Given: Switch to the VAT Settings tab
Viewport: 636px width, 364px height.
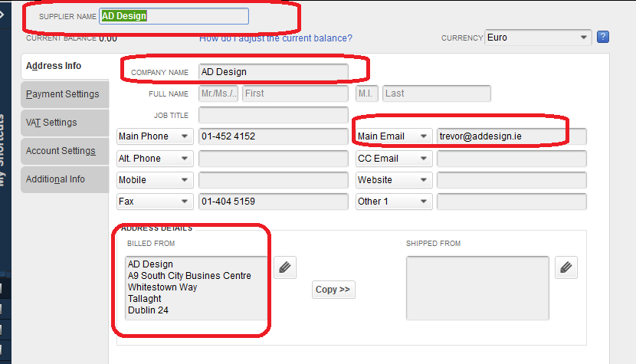Looking at the screenshot, I should click(x=65, y=123).
